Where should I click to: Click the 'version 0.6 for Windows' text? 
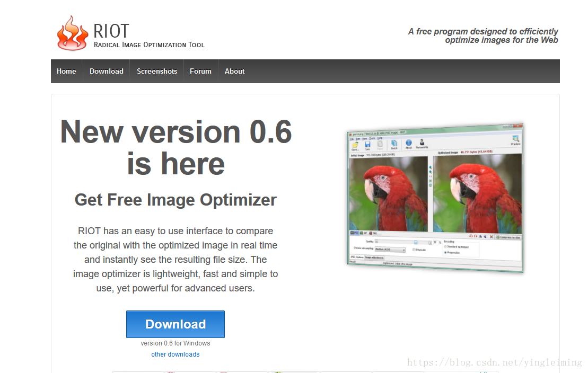click(175, 343)
